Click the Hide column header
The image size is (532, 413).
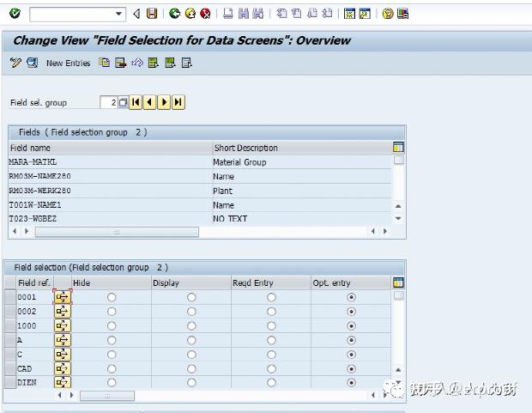[x=112, y=283]
